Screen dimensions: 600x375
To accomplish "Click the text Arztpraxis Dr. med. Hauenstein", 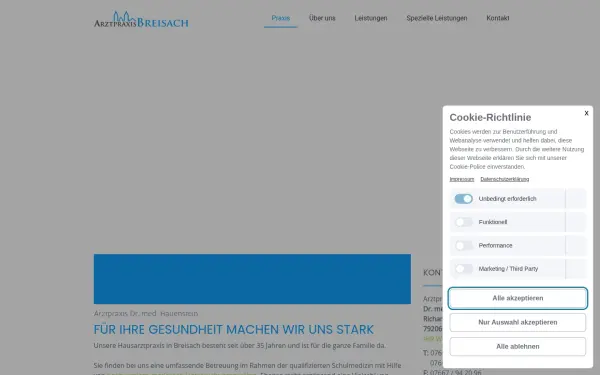I will pos(146,313).
